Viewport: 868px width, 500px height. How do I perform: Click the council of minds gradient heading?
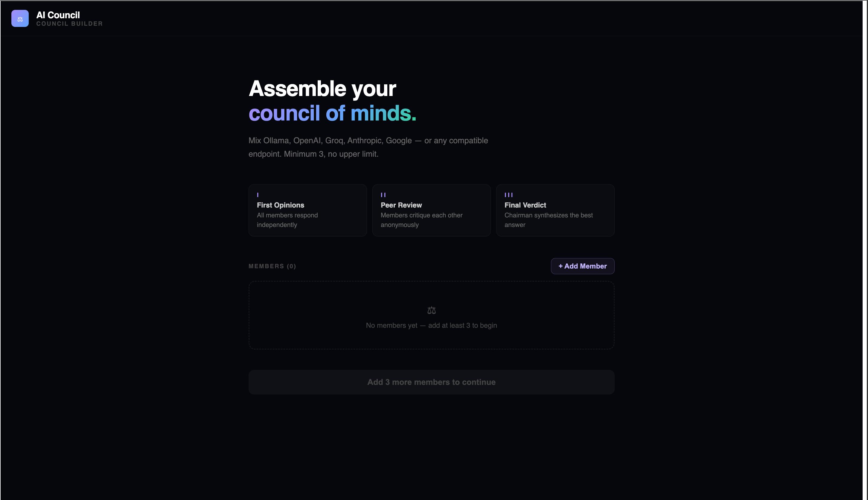tap(333, 113)
